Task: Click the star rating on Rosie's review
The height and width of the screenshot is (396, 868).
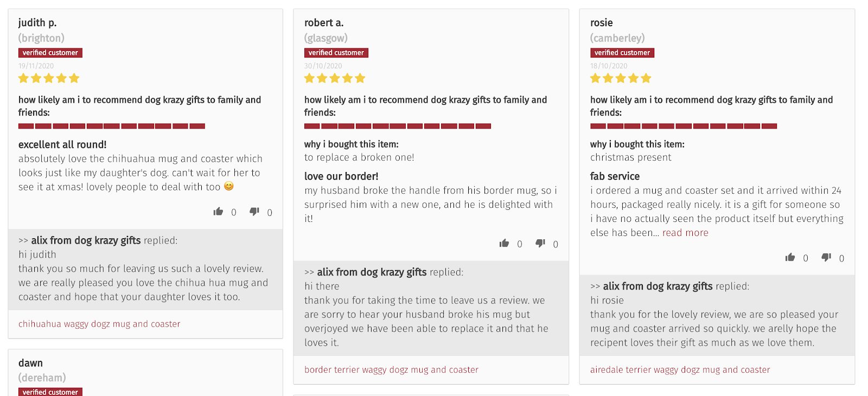Action: coord(621,79)
